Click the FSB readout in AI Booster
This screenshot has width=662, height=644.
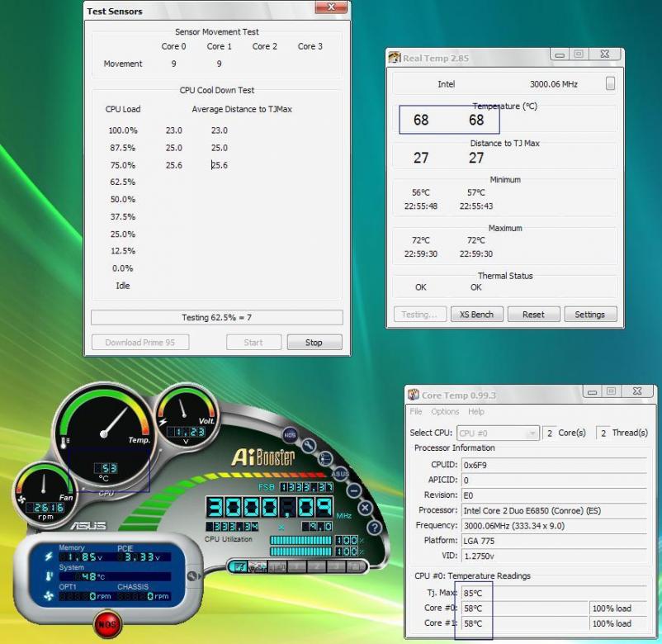point(306,487)
